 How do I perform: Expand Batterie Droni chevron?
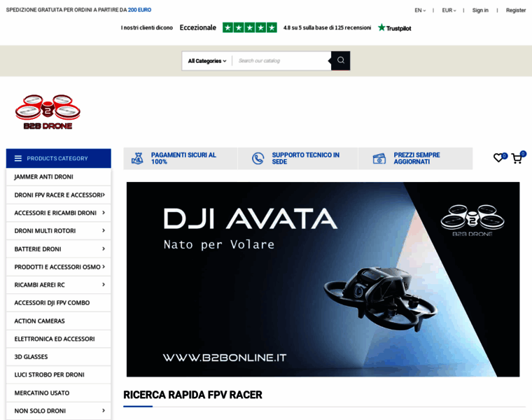click(x=104, y=248)
